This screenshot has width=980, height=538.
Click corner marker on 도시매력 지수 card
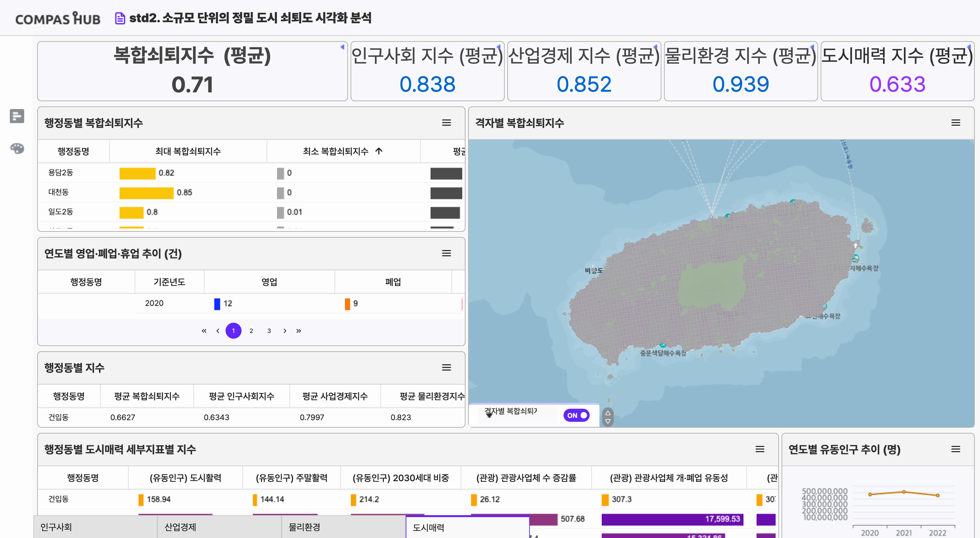pos(969,47)
